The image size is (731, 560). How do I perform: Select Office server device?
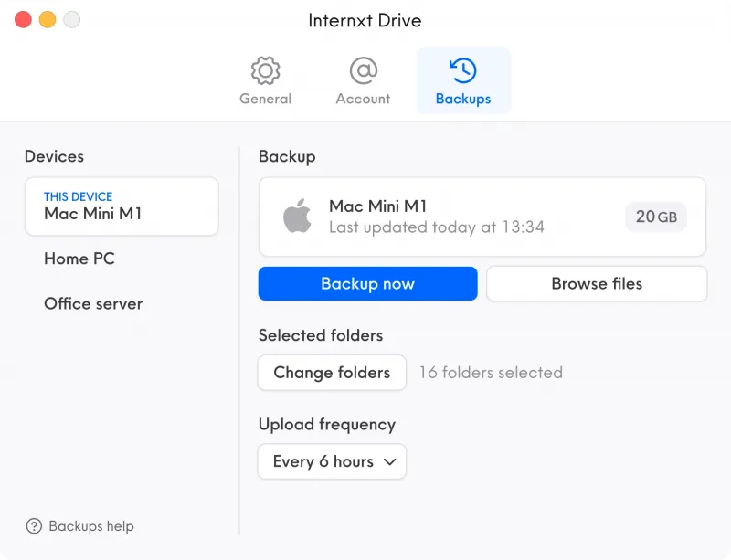tap(93, 303)
